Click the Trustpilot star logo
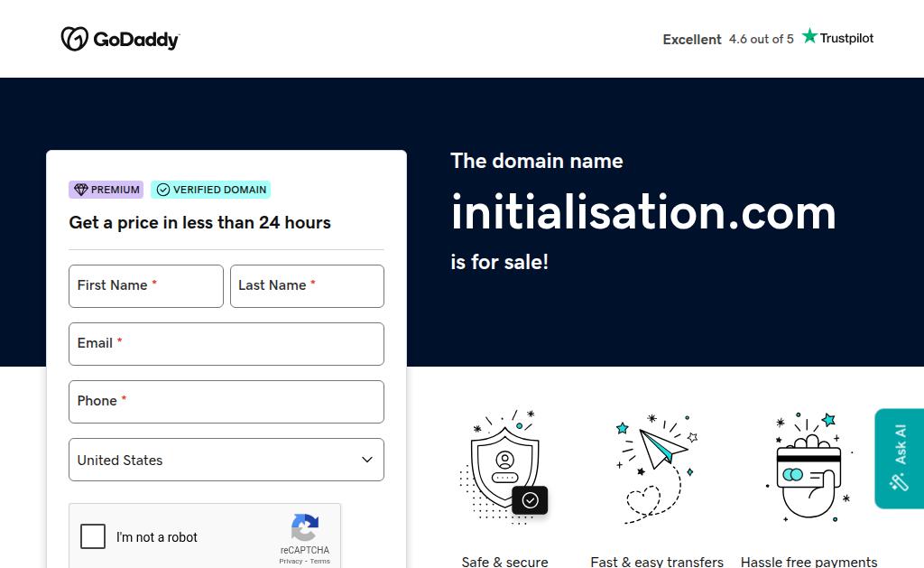 click(x=809, y=36)
